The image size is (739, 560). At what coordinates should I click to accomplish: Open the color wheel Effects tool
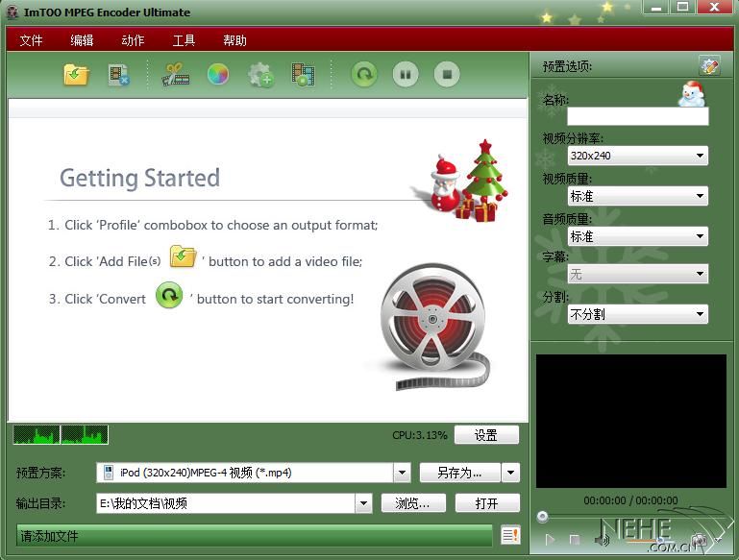[x=218, y=74]
